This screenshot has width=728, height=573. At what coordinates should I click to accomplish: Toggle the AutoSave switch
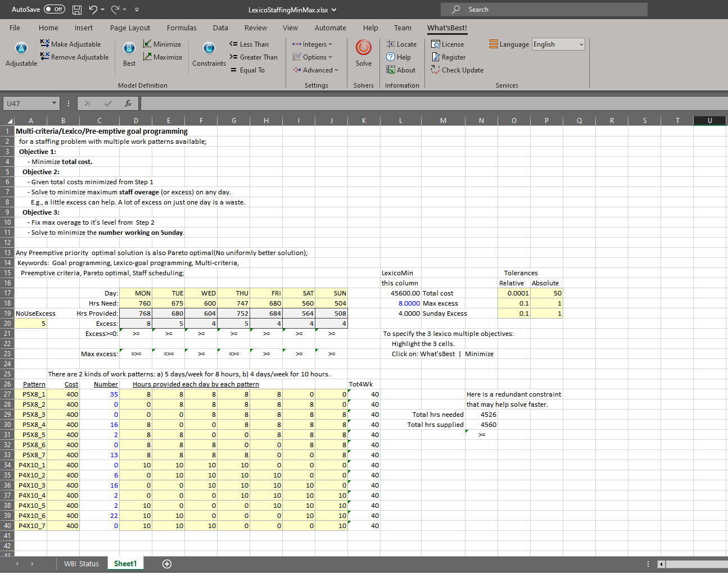coord(55,9)
